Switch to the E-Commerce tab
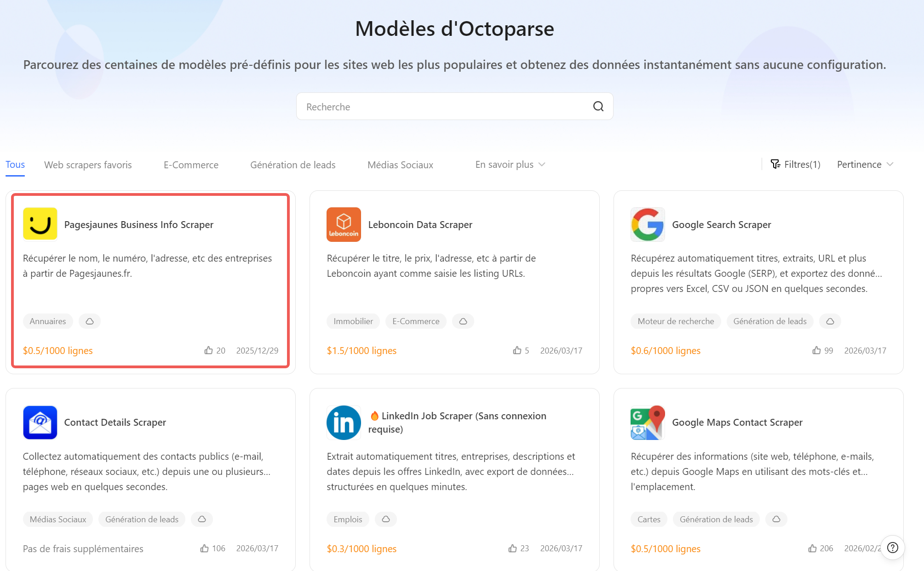The width and height of the screenshot is (924, 571). [x=190, y=165]
